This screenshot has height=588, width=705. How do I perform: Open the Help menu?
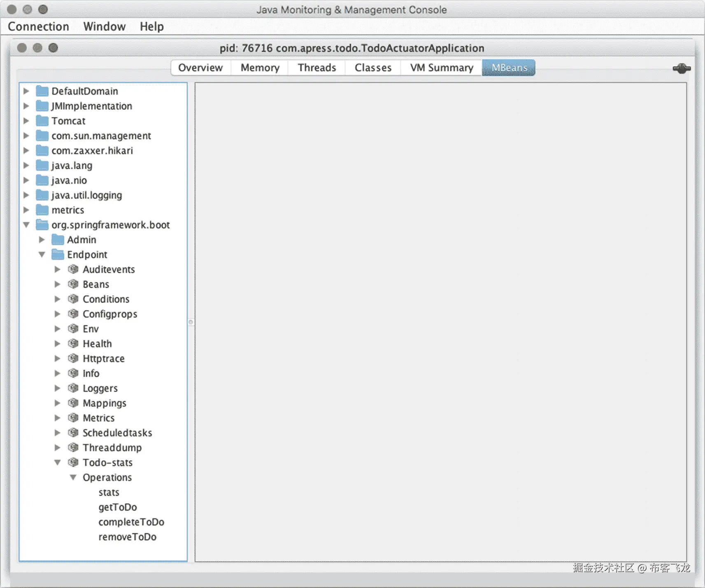point(152,26)
